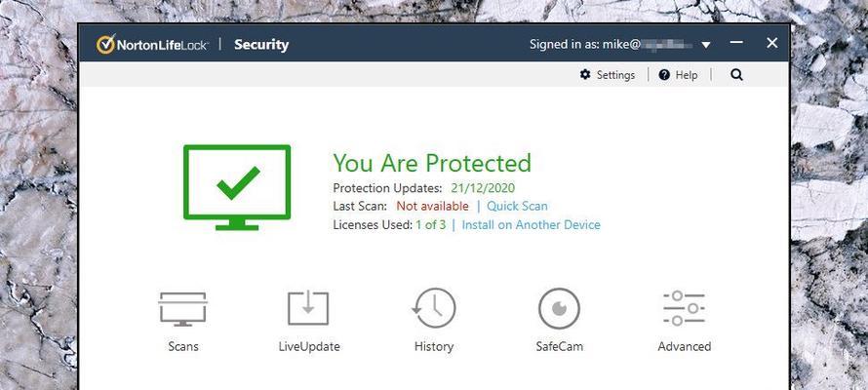
Task: Run LiveUpdate via its download icon
Action: point(308,309)
